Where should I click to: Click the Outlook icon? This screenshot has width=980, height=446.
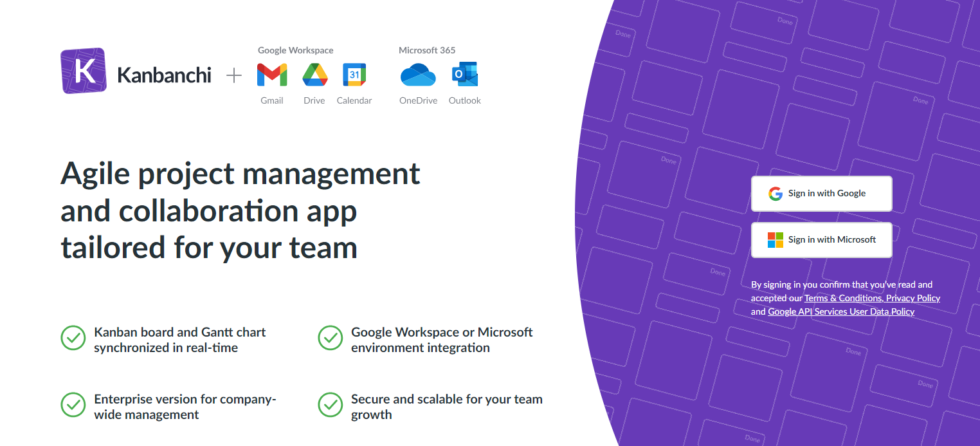pyautogui.click(x=465, y=75)
